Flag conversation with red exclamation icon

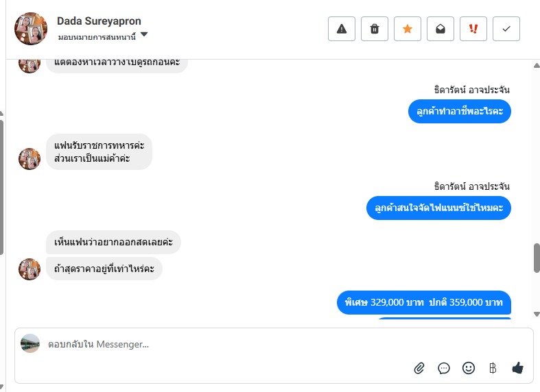click(x=473, y=29)
